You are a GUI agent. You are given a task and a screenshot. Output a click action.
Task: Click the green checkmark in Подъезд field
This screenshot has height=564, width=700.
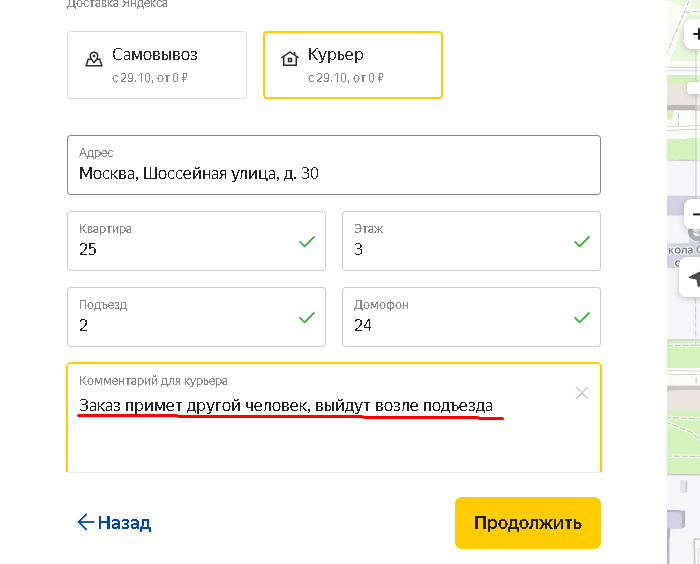307,318
